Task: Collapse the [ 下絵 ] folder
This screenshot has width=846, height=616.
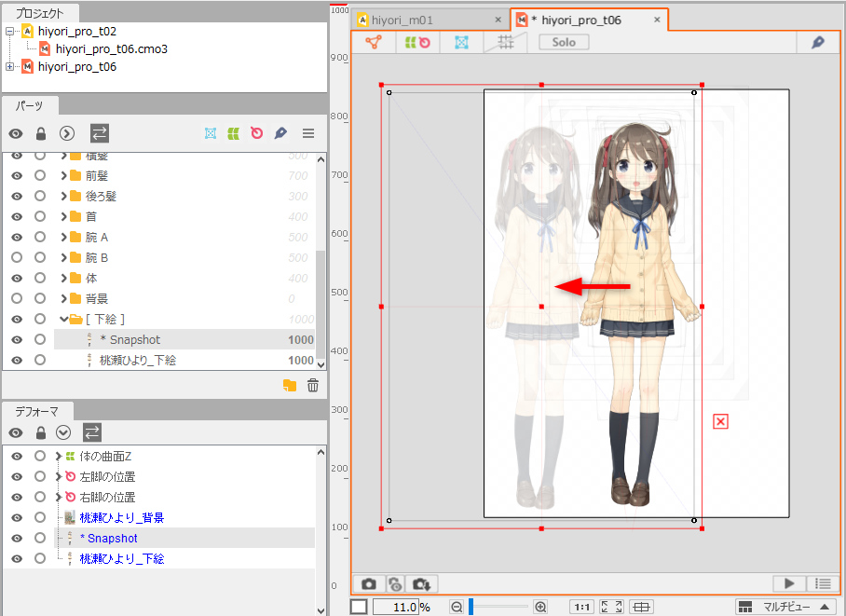Action: click(x=64, y=319)
